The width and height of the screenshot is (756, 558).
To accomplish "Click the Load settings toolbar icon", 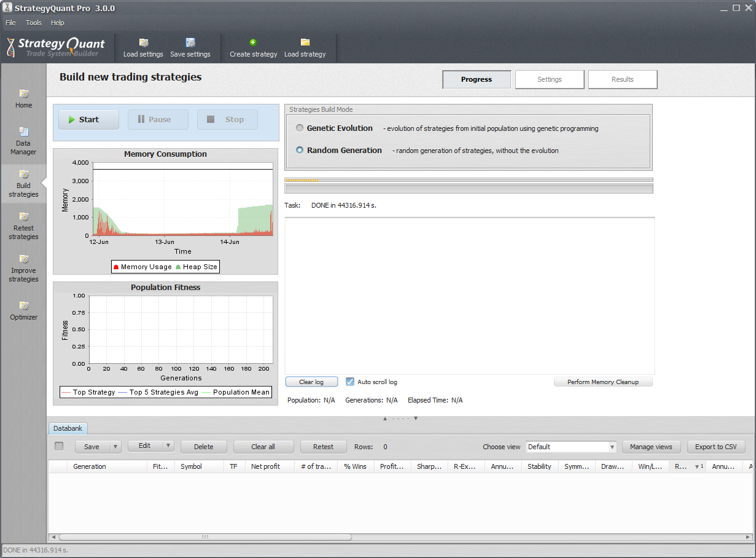I will tap(144, 42).
